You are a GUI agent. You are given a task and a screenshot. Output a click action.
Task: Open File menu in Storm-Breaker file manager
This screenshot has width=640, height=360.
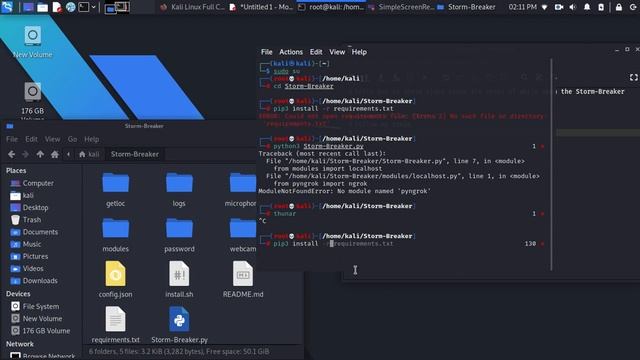point(12,139)
